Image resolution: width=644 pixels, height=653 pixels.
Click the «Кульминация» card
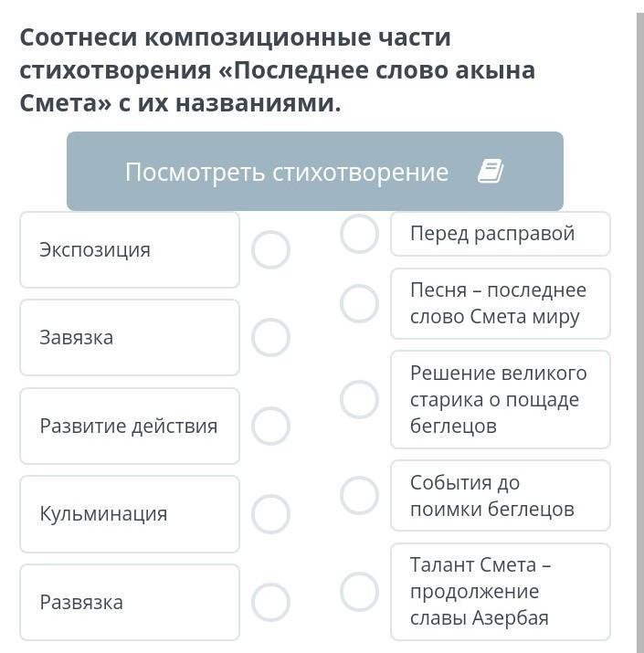coord(130,513)
